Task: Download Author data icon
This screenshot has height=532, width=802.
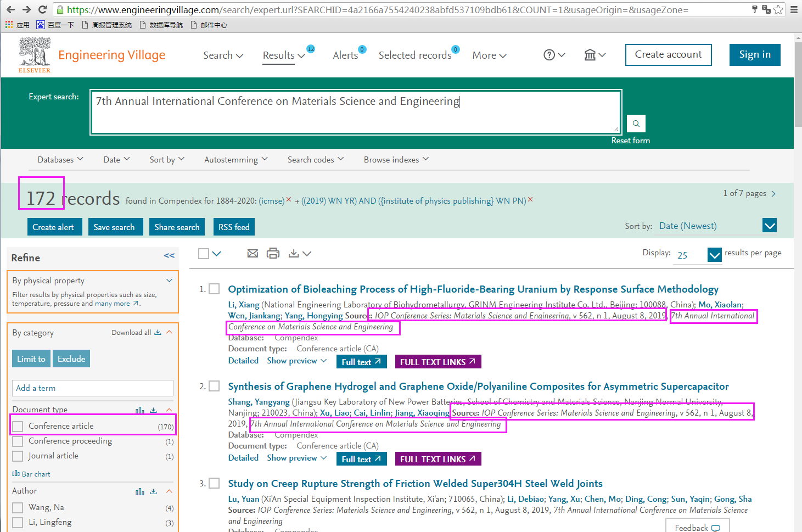Action: click(154, 491)
